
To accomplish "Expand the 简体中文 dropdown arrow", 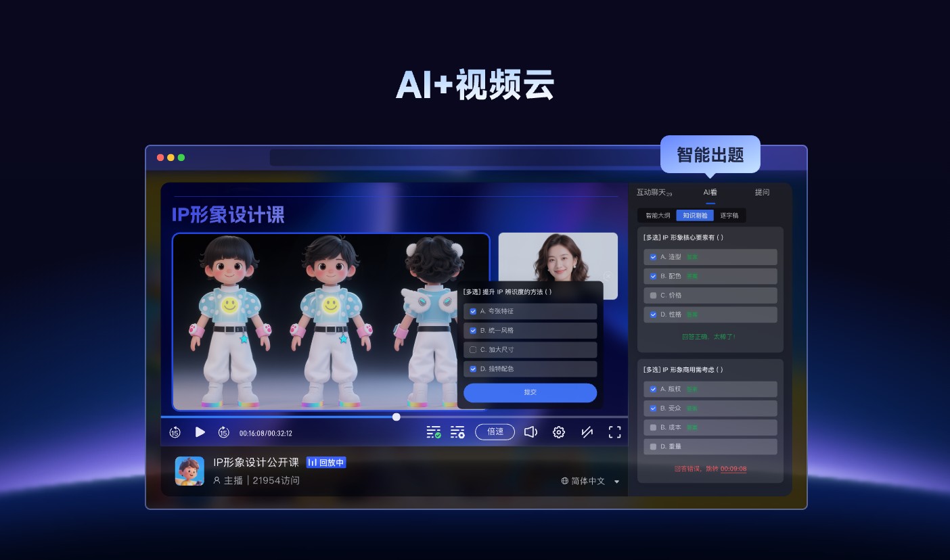I will [616, 482].
